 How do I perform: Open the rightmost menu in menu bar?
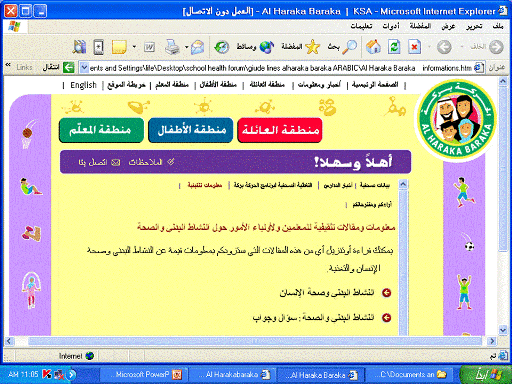[498, 26]
